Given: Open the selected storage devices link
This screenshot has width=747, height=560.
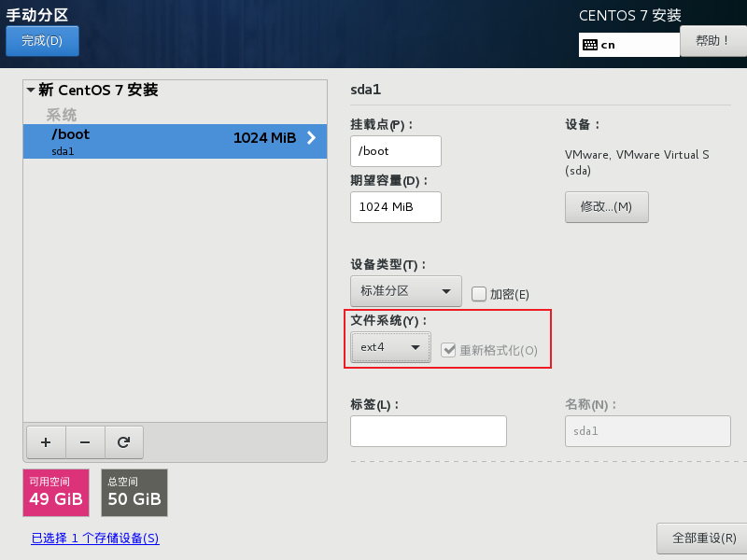Looking at the screenshot, I should pos(93,539).
